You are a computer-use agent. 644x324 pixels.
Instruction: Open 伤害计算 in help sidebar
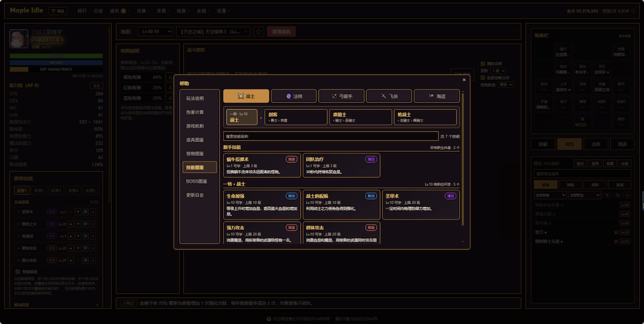click(200, 112)
